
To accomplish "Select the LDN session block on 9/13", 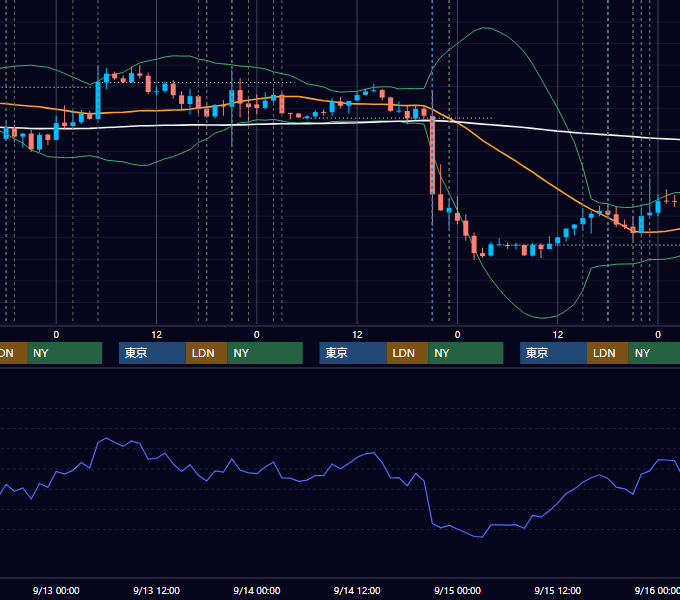I will pyautogui.click(x=206, y=353).
